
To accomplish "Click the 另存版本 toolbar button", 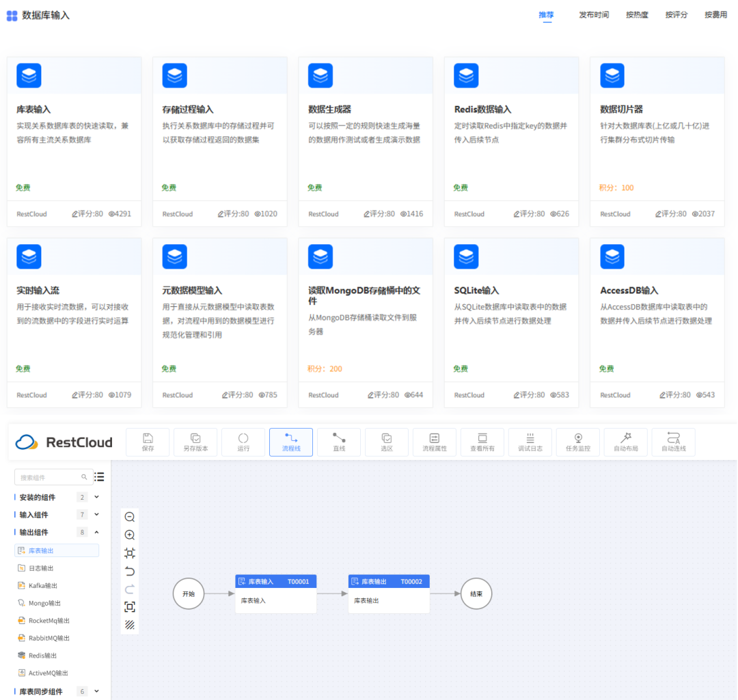I will tap(196, 442).
